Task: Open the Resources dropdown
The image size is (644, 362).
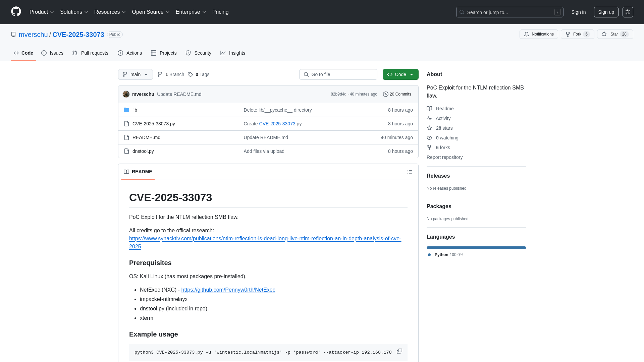Action: 110,12
